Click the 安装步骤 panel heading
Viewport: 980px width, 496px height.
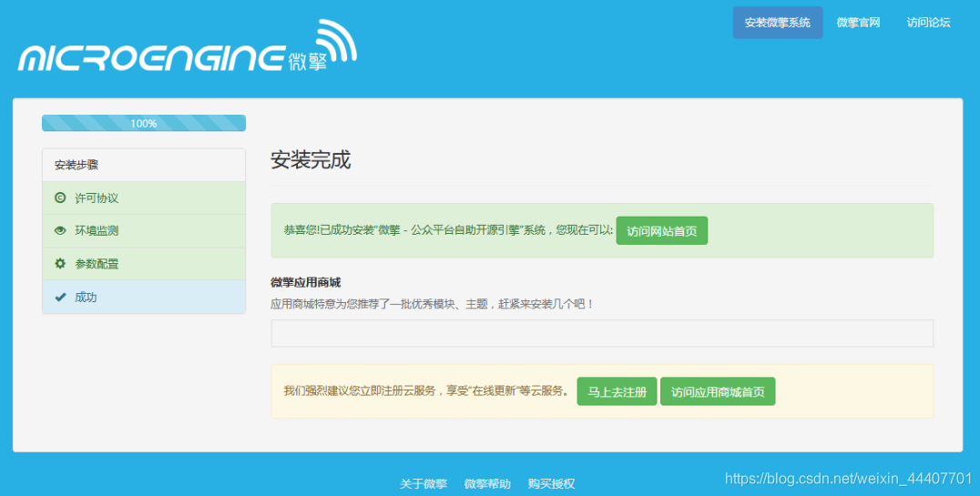click(144, 165)
